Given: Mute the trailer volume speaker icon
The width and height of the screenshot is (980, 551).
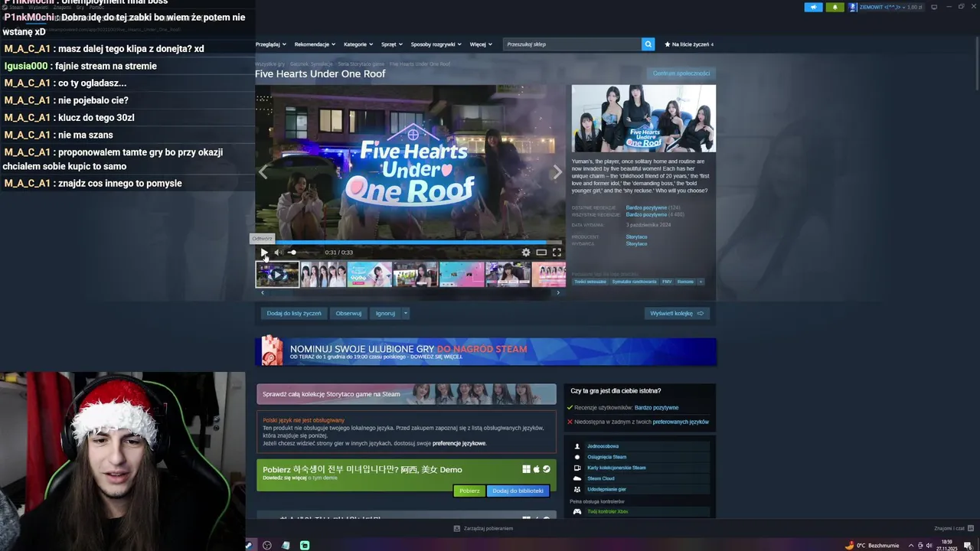Looking at the screenshot, I should pyautogui.click(x=278, y=253).
